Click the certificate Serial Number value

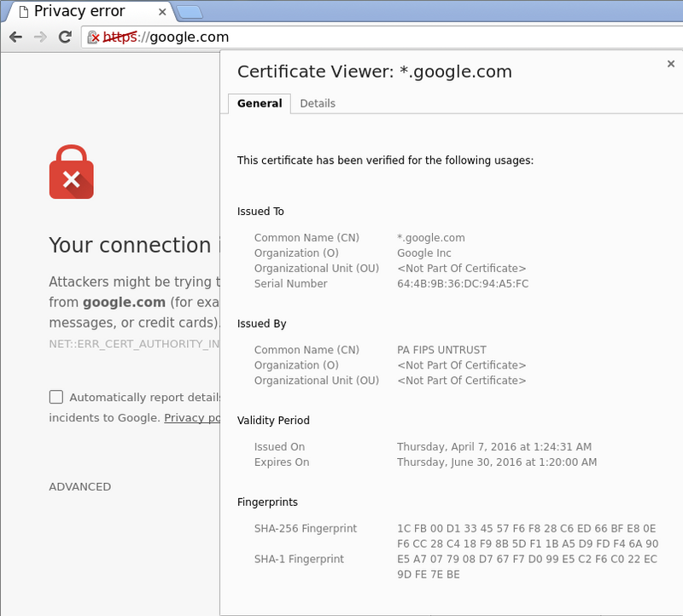[463, 284]
